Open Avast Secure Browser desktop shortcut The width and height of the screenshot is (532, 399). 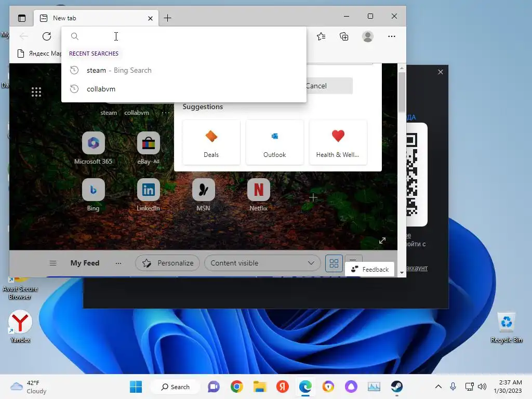tap(20, 288)
